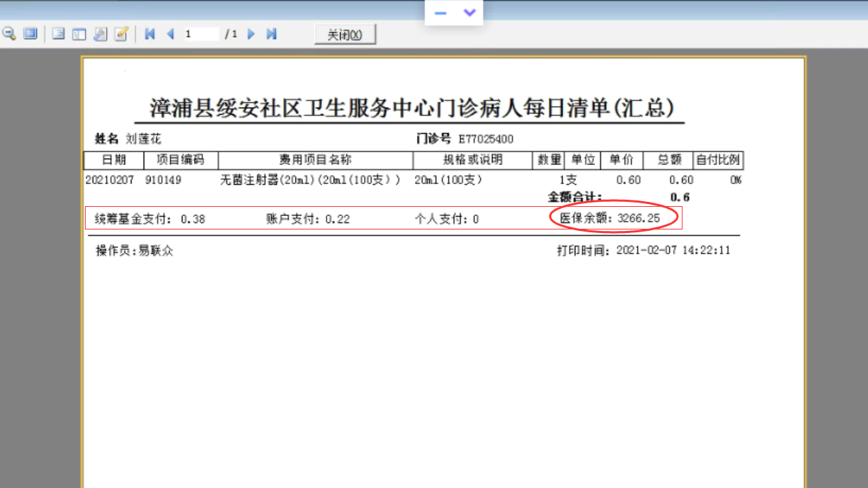The width and height of the screenshot is (868, 488).
Task: Click operator text 操作员:易联众
Action: coord(135,251)
